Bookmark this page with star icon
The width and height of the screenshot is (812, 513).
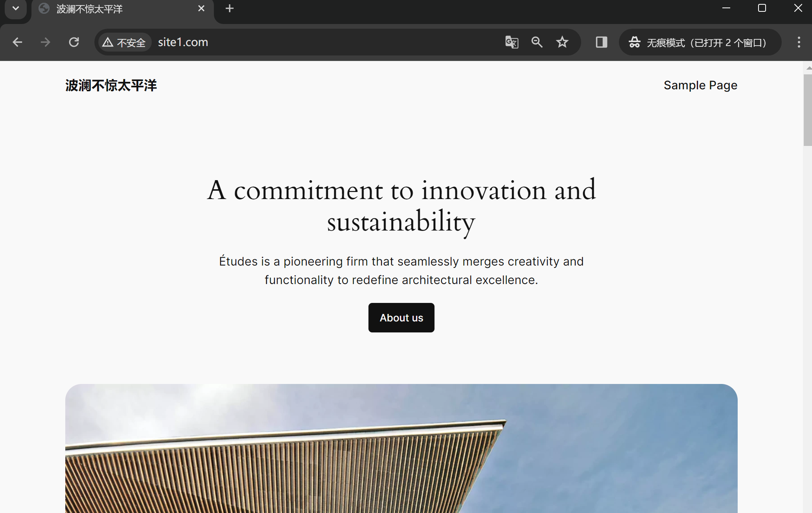562,42
